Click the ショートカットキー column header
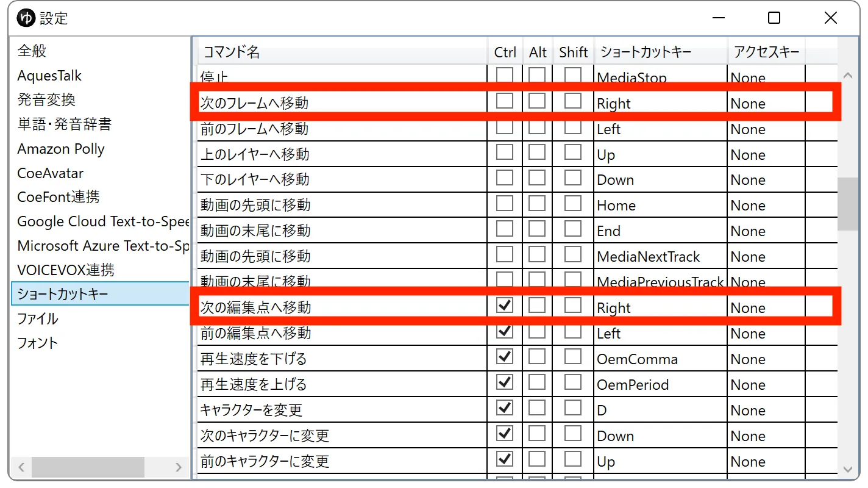 661,52
